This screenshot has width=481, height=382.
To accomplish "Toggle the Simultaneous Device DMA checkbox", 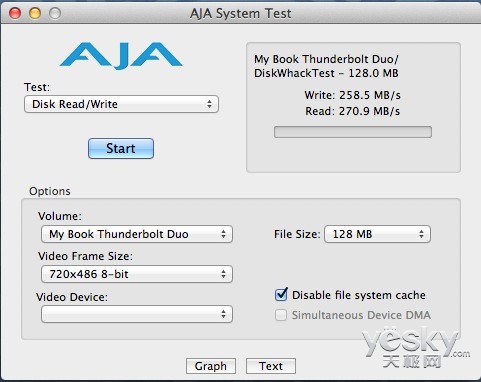I will pos(281,315).
